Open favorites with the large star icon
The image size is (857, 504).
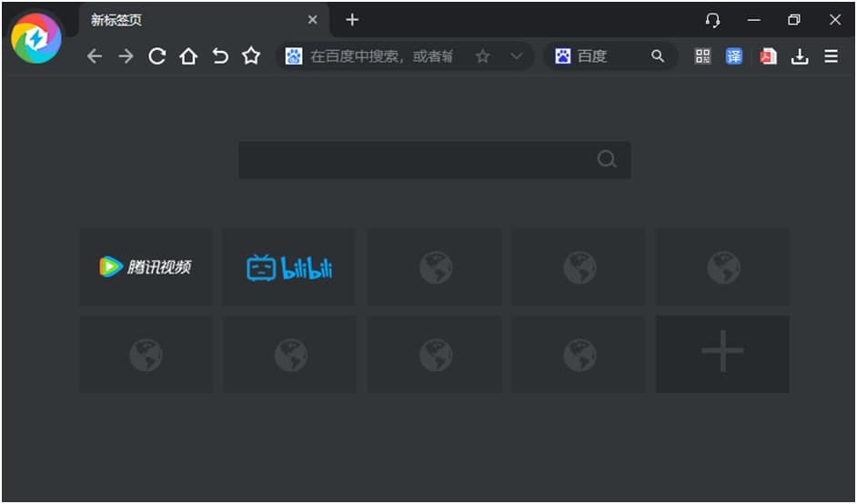pyautogui.click(x=251, y=55)
